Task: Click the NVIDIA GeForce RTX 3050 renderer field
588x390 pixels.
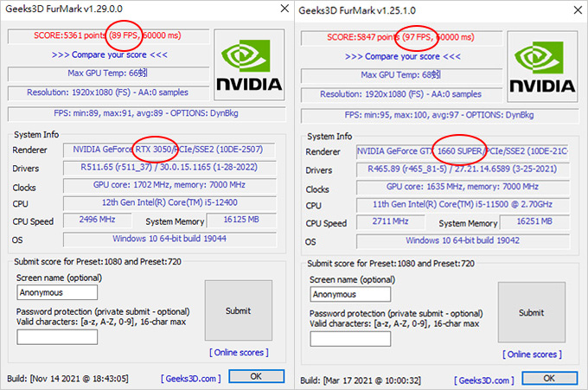Action: (169, 150)
